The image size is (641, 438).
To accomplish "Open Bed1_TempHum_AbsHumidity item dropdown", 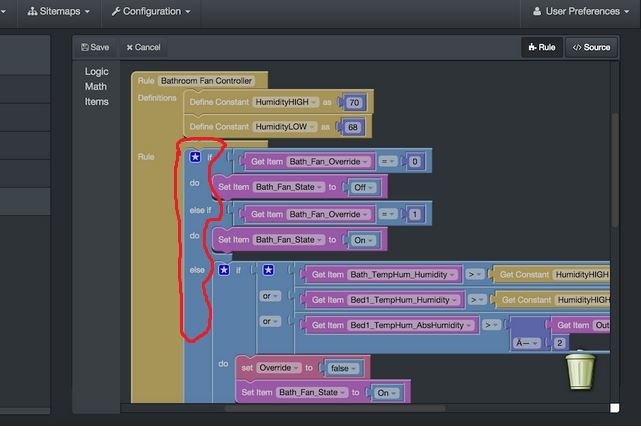I will pyautogui.click(x=410, y=326).
